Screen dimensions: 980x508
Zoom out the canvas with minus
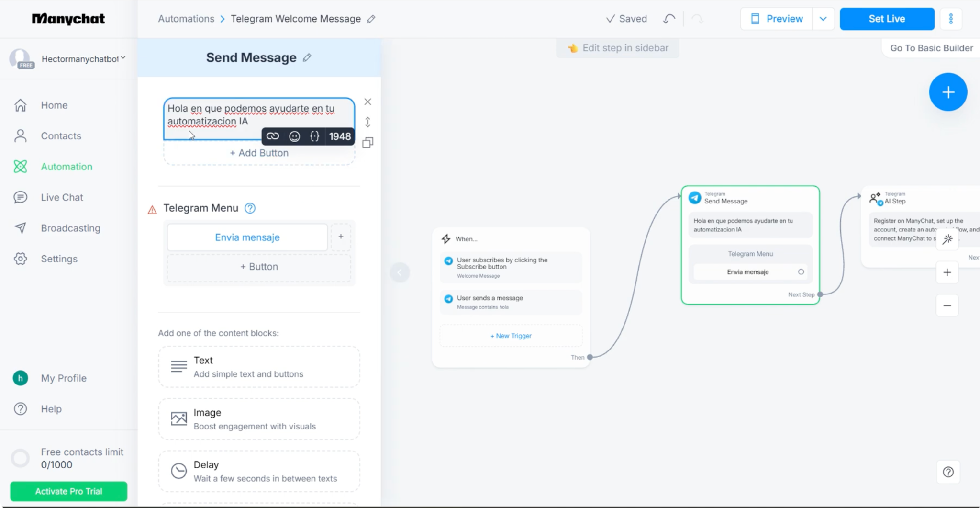947,305
